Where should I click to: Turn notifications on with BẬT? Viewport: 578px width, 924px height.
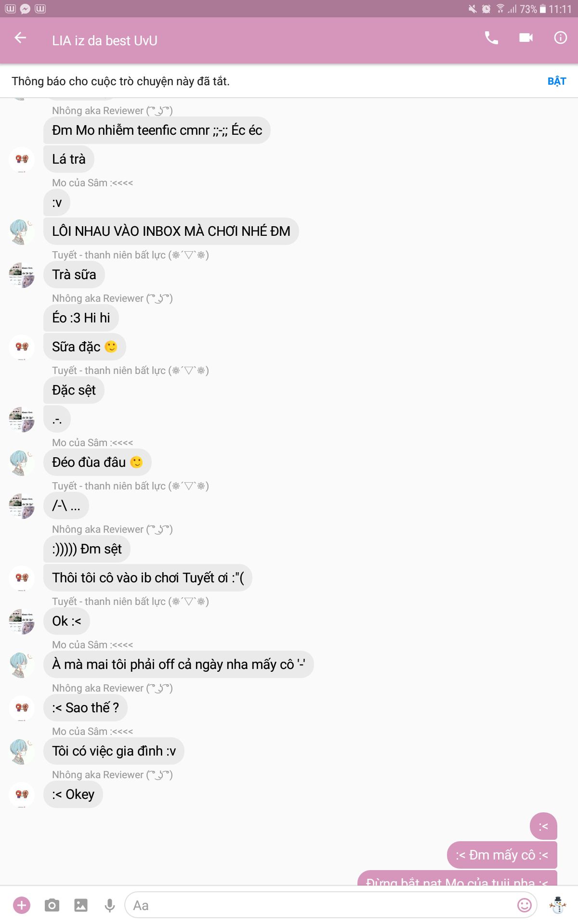(x=557, y=81)
